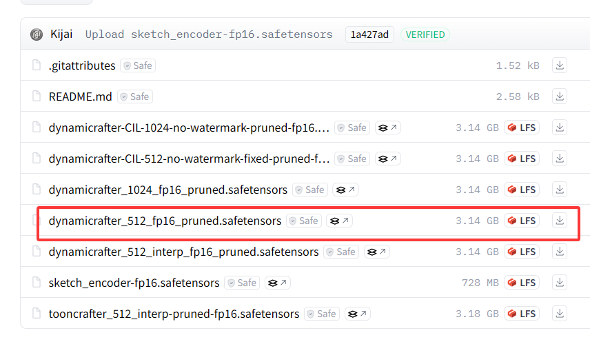The height and width of the screenshot is (364, 590).
Task: Download the sketch_encoder-fp16.safetensors file
Action: pyautogui.click(x=560, y=283)
